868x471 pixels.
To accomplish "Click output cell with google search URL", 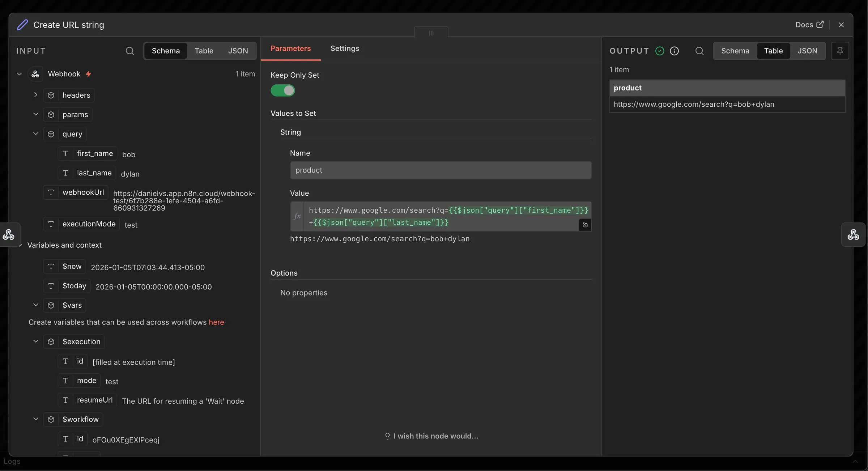I will click(727, 105).
